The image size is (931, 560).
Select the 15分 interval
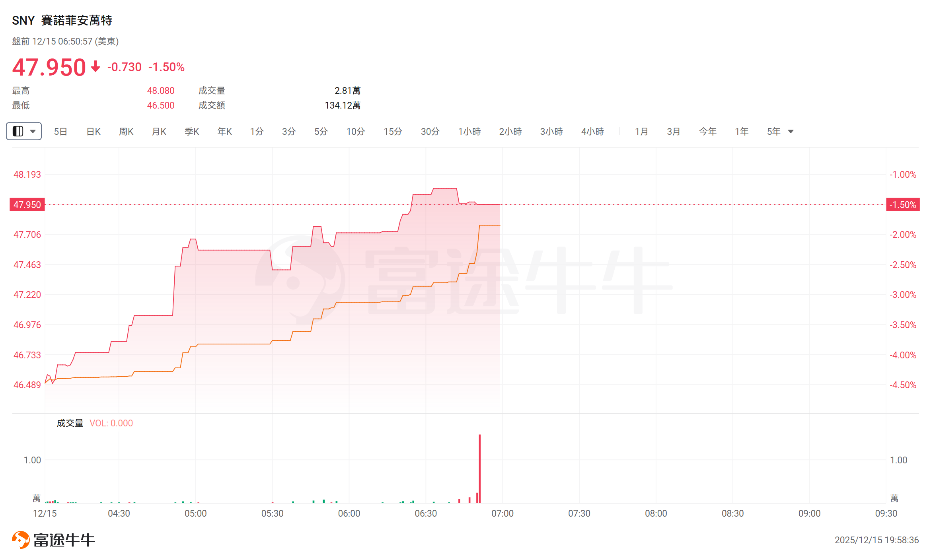pyautogui.click(x=393, y=132)
